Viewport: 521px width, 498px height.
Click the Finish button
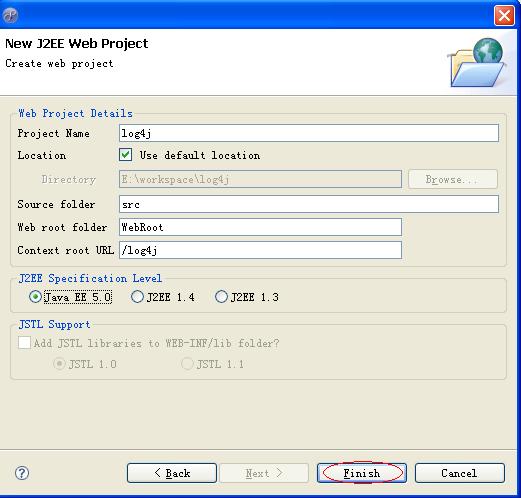[x=362, y=473]
